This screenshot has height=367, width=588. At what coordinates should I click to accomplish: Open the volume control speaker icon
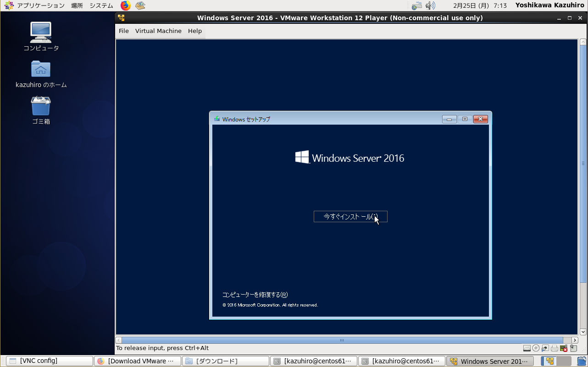coord(430,5)
